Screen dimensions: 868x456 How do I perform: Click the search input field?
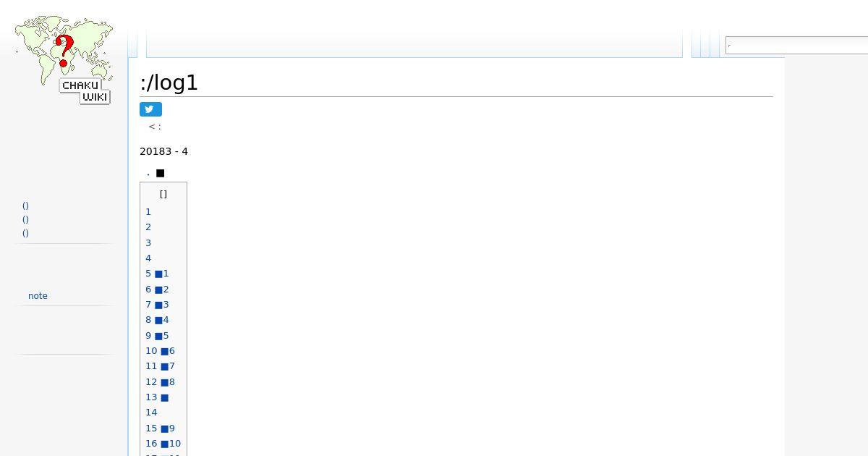[x=796, y=46]
